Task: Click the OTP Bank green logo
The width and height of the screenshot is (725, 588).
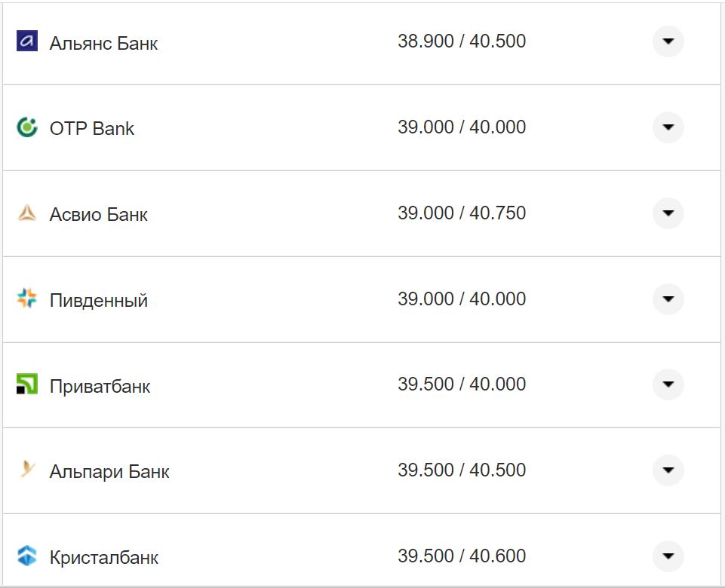Action: [x=27, y=127]
